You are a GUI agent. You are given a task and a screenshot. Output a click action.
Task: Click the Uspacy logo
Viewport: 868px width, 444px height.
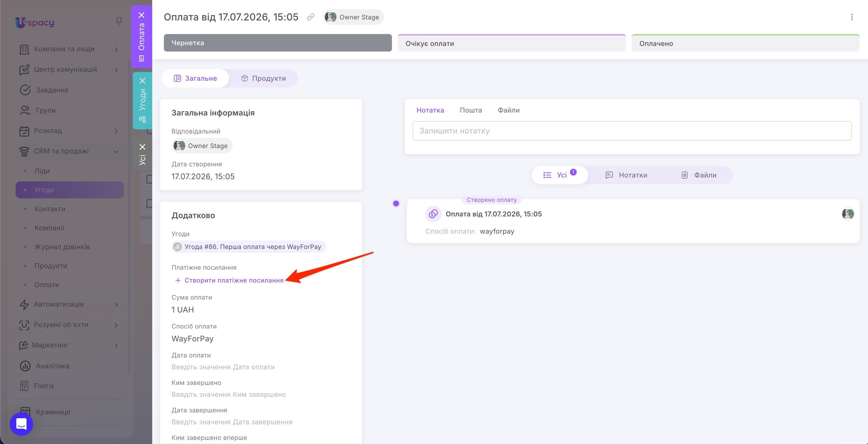35,22
